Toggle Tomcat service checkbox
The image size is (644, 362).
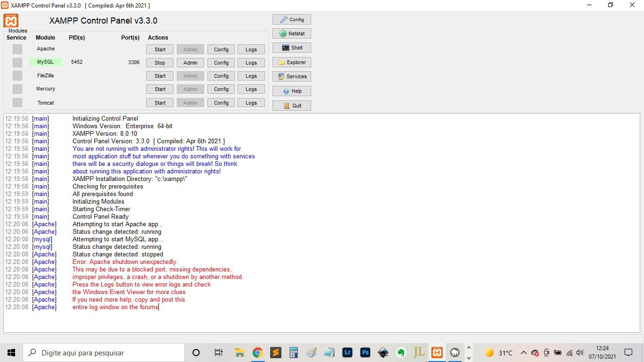[17, 102]
